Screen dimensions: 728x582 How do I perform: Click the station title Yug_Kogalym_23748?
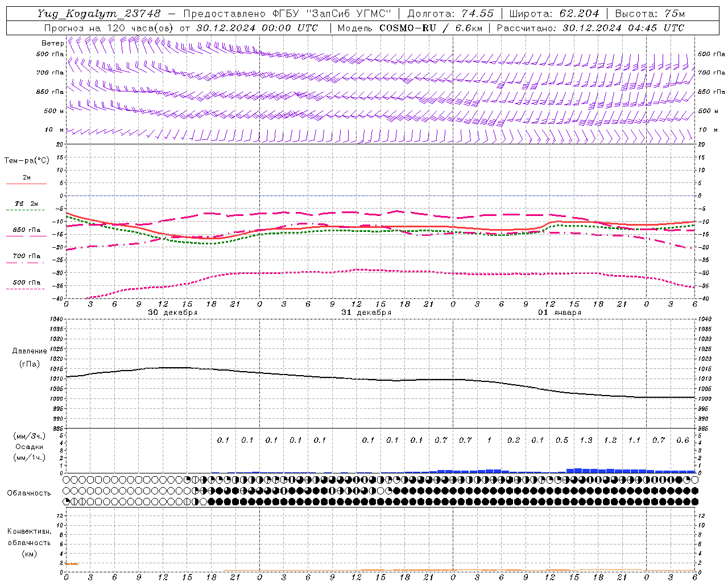point(99,13)
